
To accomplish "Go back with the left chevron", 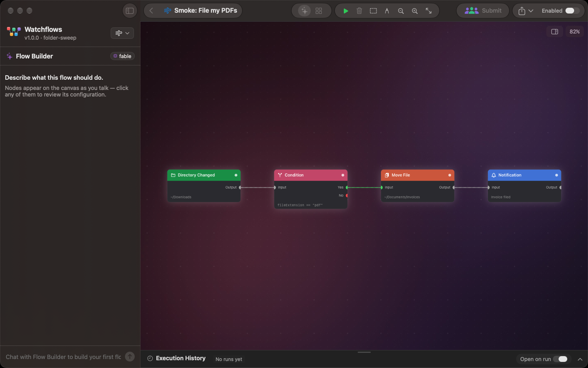I will click(x=151, y=11).
